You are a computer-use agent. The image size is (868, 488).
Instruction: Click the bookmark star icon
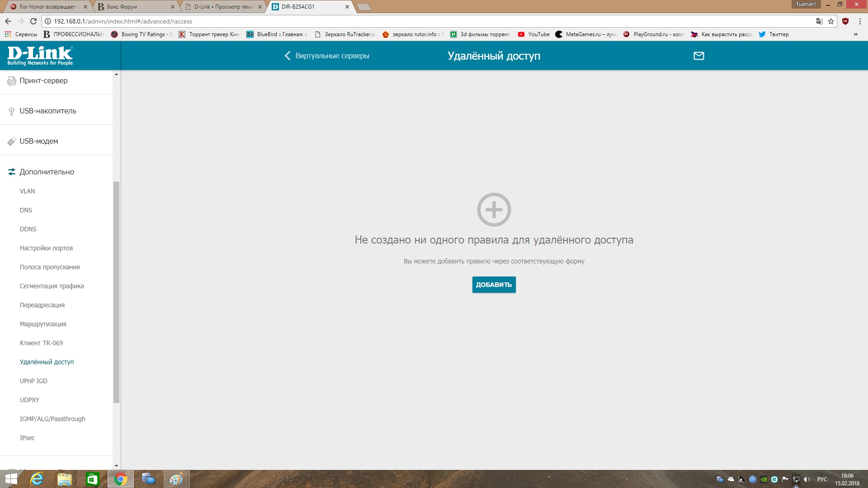tap(831, 21)
